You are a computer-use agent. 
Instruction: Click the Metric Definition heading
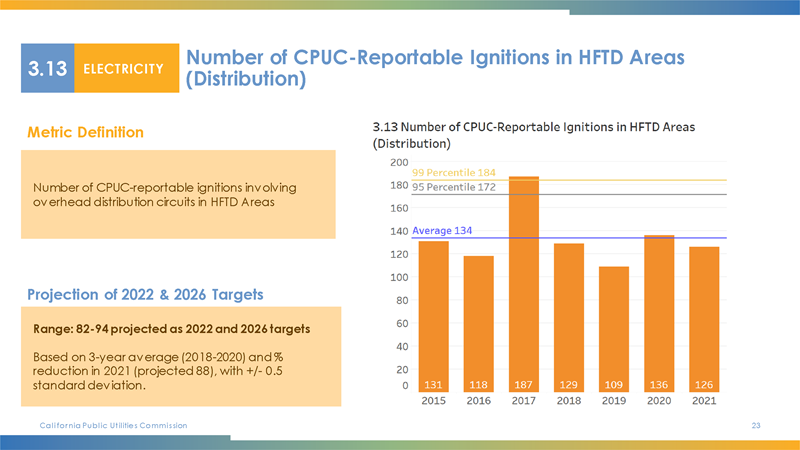[x=86, y=132]
